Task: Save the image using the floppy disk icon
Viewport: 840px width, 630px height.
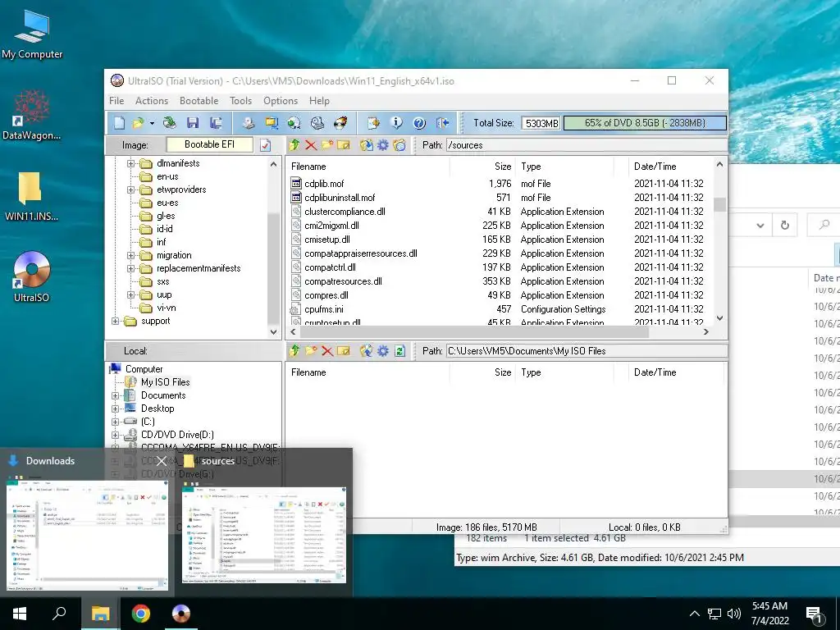Action: tap(193, 123)
